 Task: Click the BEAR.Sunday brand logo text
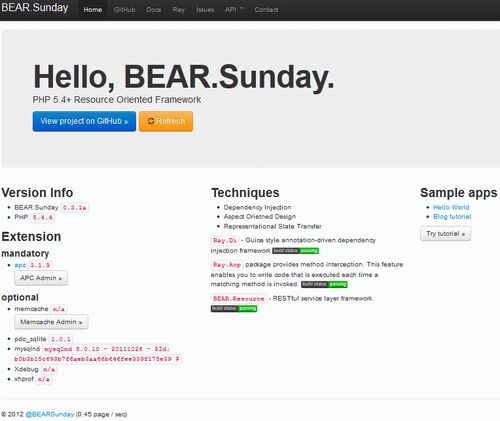click(35, 7)
